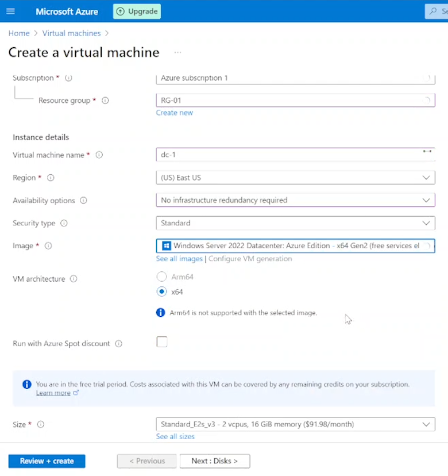Go to Virtual machines breadcrumb
The image size is (448, 476).
click(71, 33)
